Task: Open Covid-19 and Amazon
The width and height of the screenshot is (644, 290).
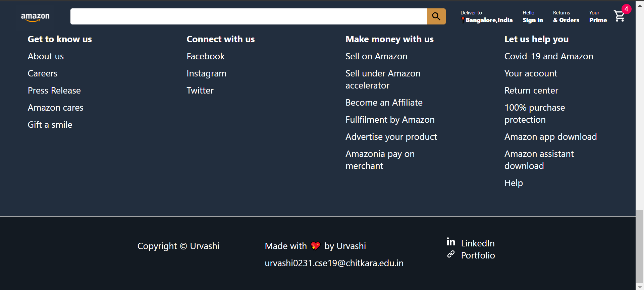Action: (x=549, y=56)
